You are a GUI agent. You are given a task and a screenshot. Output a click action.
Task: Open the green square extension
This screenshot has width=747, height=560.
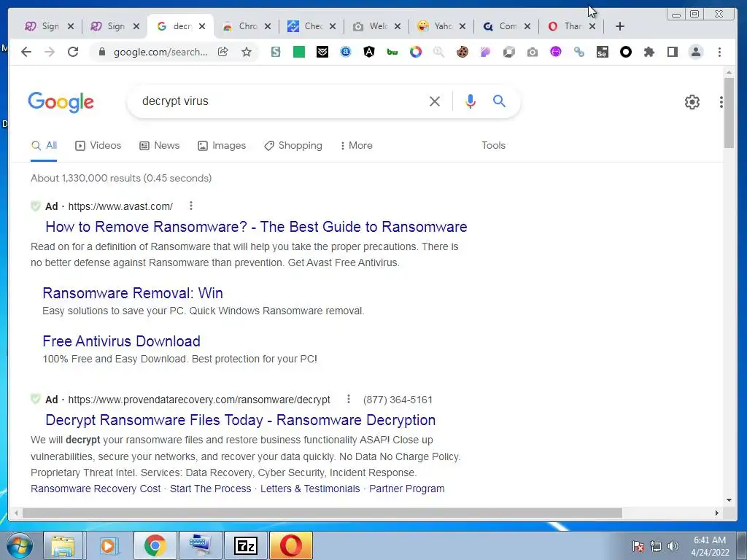tap(298, 52)
